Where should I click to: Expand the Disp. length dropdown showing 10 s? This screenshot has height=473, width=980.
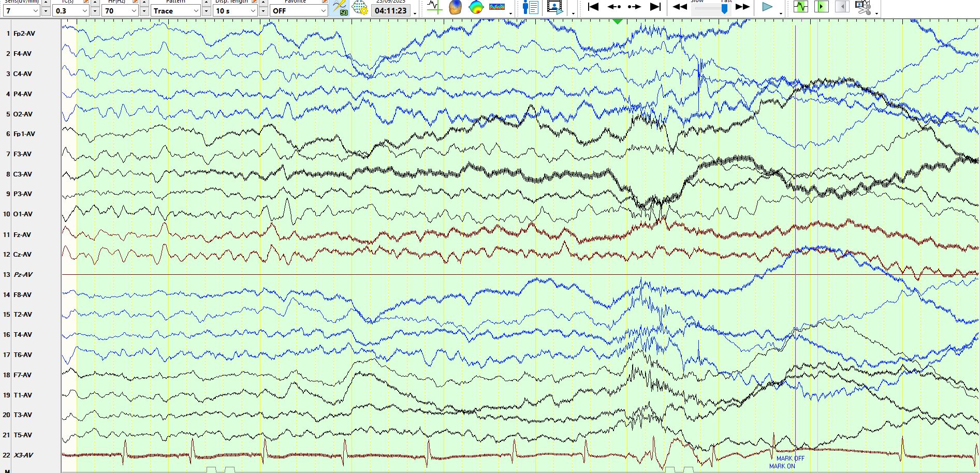[x=235, y=10]
